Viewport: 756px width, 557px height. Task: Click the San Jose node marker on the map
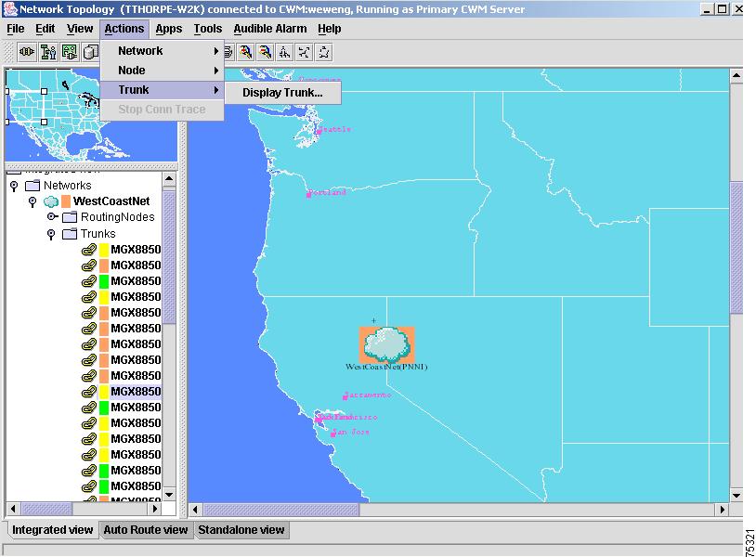(332, 434)
